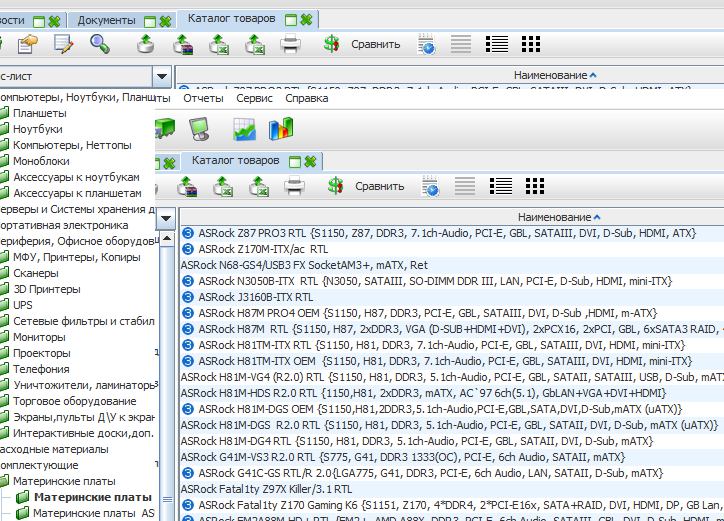Open search with the magnifier icon
This screenshot has width=724, height=521.
click(99, 44)
